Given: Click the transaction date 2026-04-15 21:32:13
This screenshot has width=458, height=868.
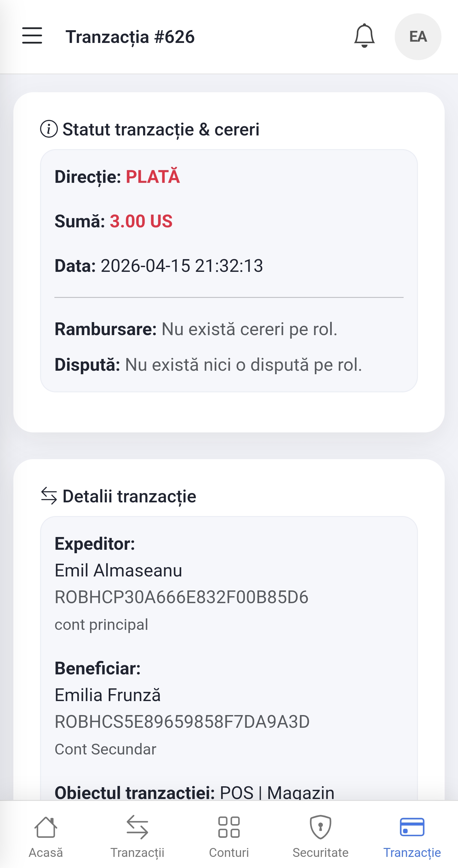Looking at the screenshot, I should [182, 266].
